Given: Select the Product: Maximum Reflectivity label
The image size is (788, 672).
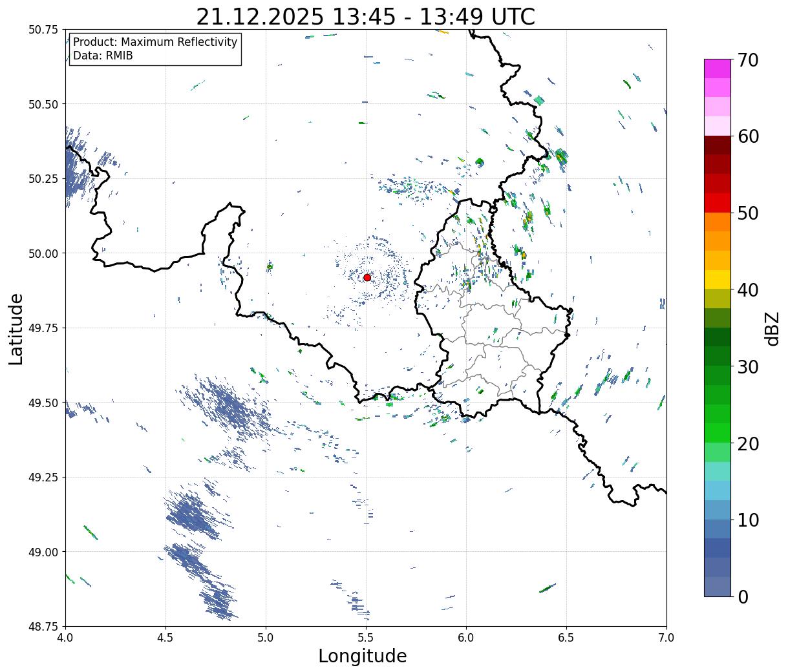Looking at the screenshot, I should (155, 42).
